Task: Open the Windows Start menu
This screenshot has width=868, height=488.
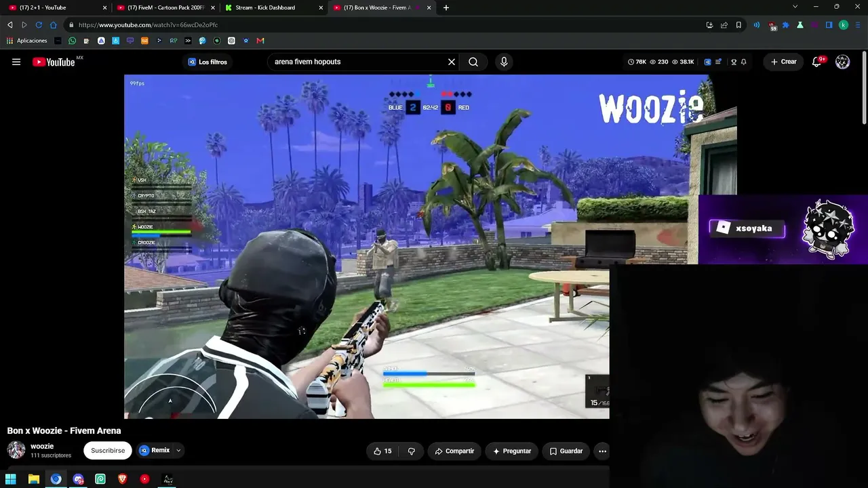Action: [x=11, y=479]
